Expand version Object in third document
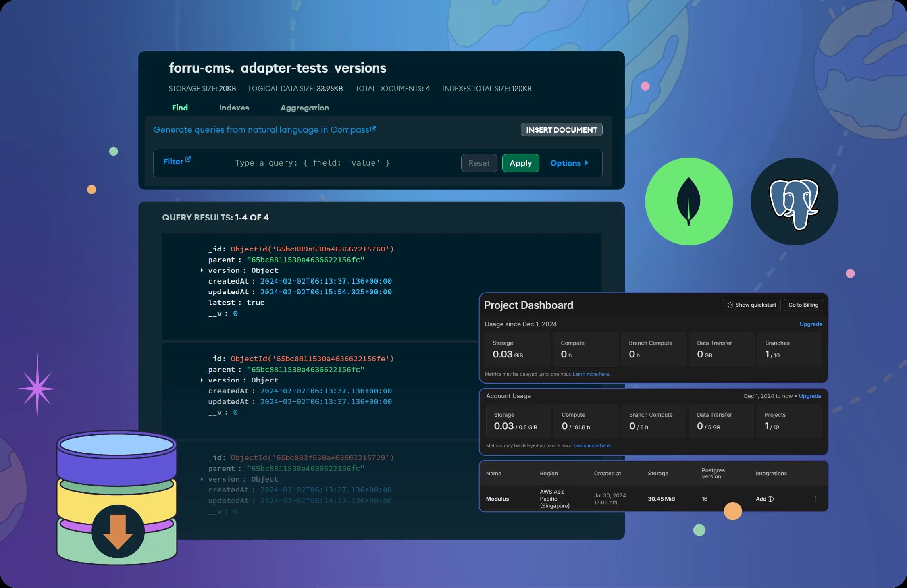 pyautogui.click(x=202, y=479)
